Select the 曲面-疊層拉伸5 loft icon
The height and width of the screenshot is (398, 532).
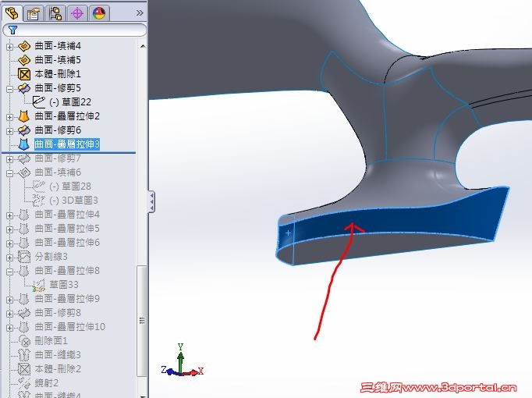click(x=24, y=229)
